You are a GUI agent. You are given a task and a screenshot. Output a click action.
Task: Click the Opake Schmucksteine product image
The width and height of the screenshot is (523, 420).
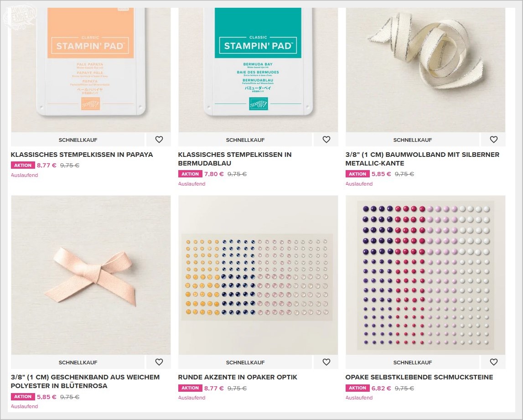[x=425, y=275]
